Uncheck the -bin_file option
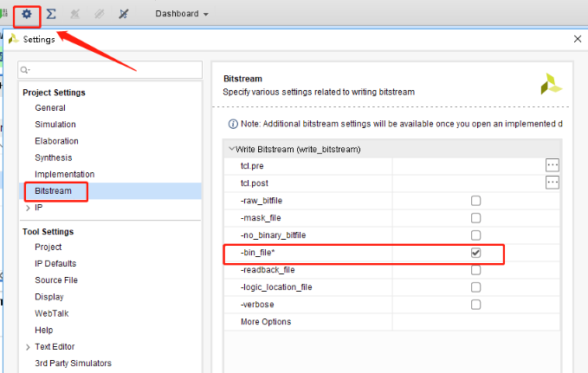The image size is (588, 373). (x=475, y=253)
